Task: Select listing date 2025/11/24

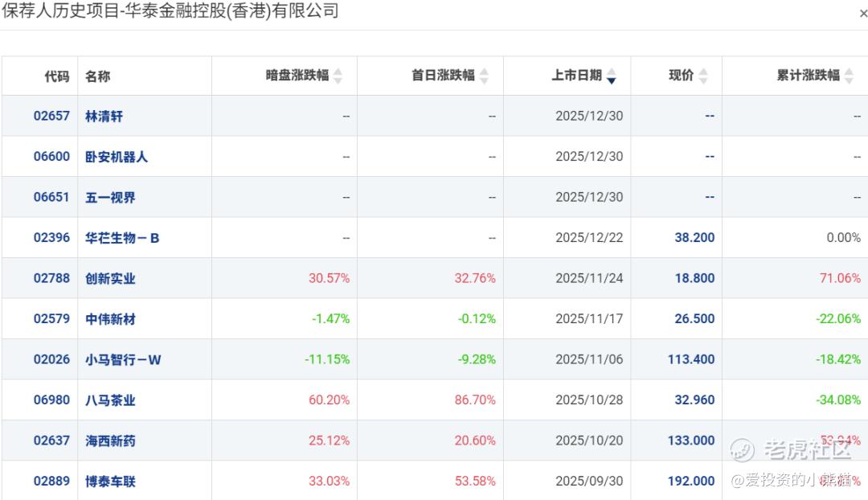Action: pyautogui.click(x=589, y=278)
